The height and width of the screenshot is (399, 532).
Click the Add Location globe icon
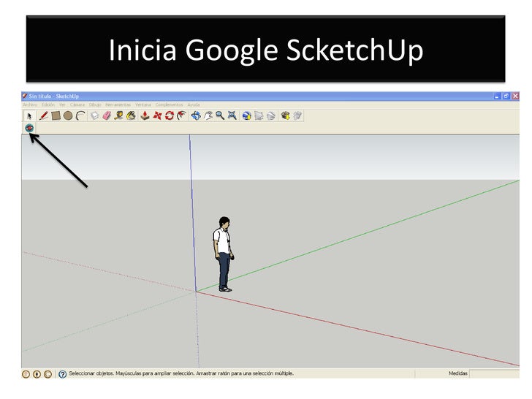coord(247,116)
